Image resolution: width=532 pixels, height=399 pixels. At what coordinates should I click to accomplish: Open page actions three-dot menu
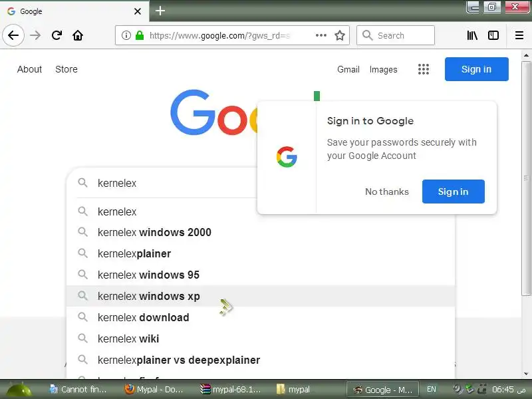(321, 35)
